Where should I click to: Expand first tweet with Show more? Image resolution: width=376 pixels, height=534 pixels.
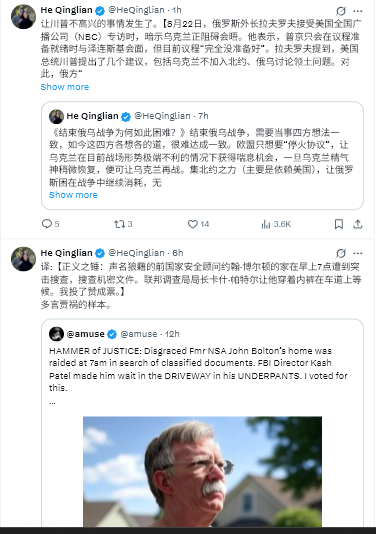tap(65, 87)
